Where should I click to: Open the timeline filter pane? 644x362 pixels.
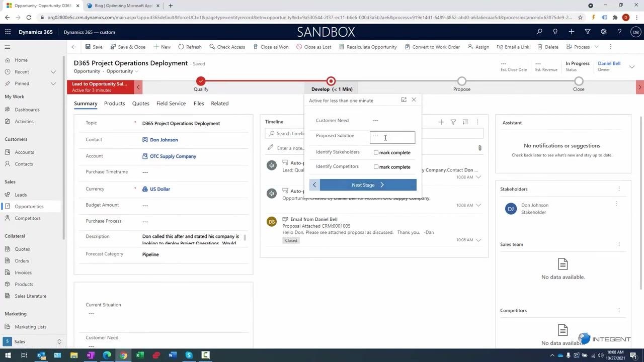(453, 122)
